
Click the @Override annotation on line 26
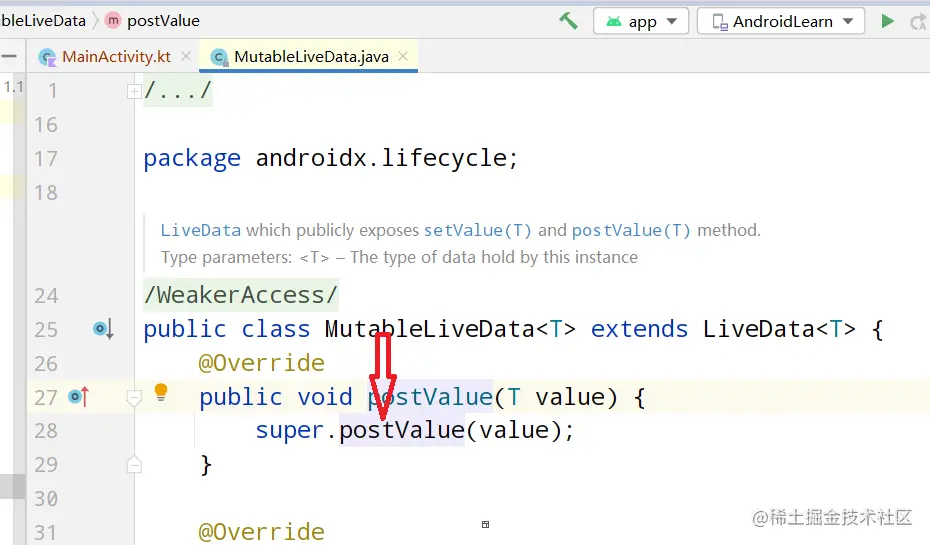[262, 363]
